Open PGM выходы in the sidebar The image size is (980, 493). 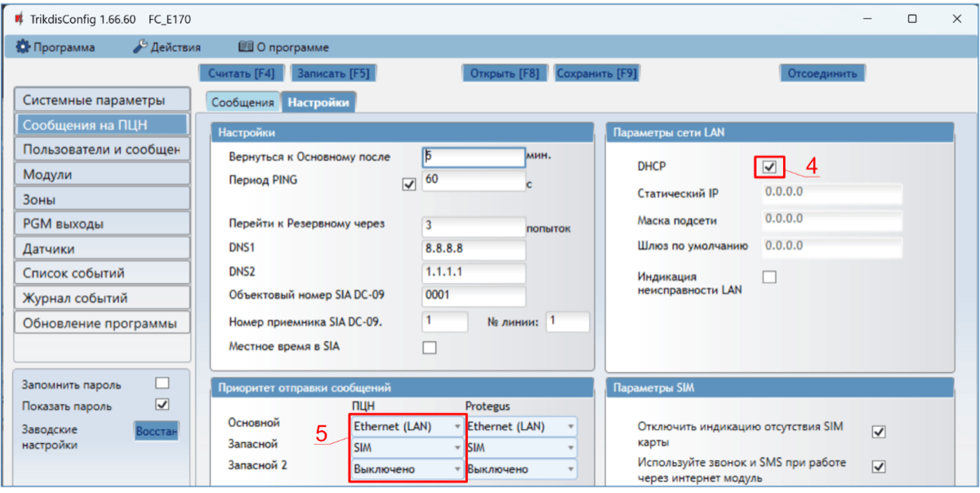click(x=102, y=224)
